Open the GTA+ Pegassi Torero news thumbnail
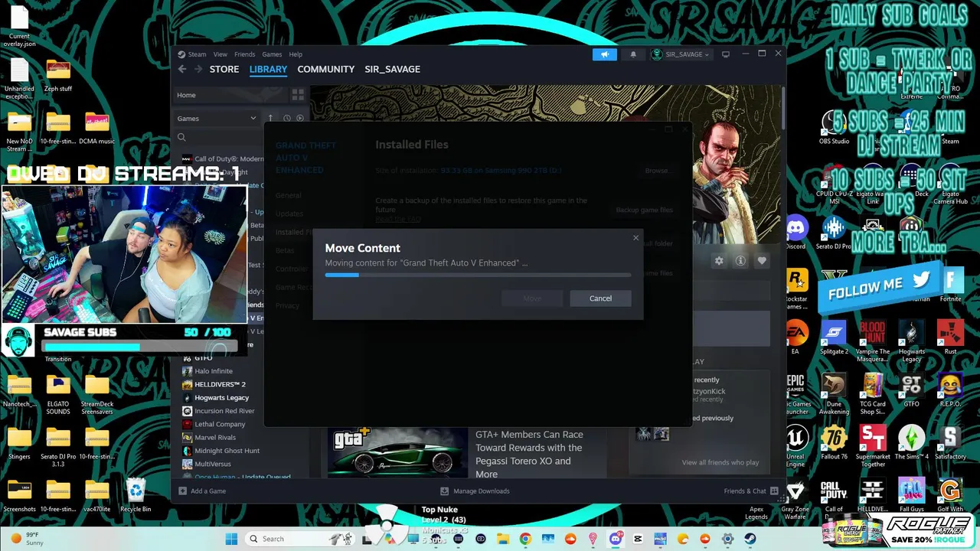Screen dimensions: 980x551 pyautogui.click(x=397, y=452)
